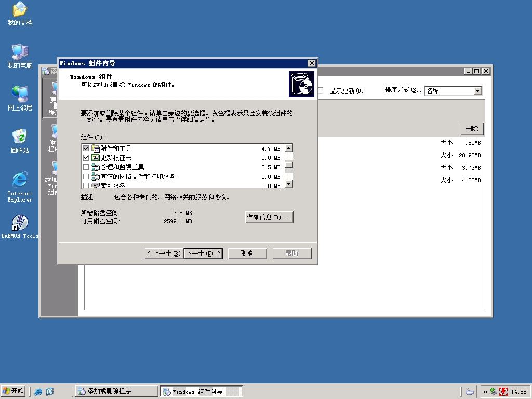The height and width of the screenshot is (399, 532).
Task: Click the taskbar clock showing 14:58
Action: coord(519,392)
